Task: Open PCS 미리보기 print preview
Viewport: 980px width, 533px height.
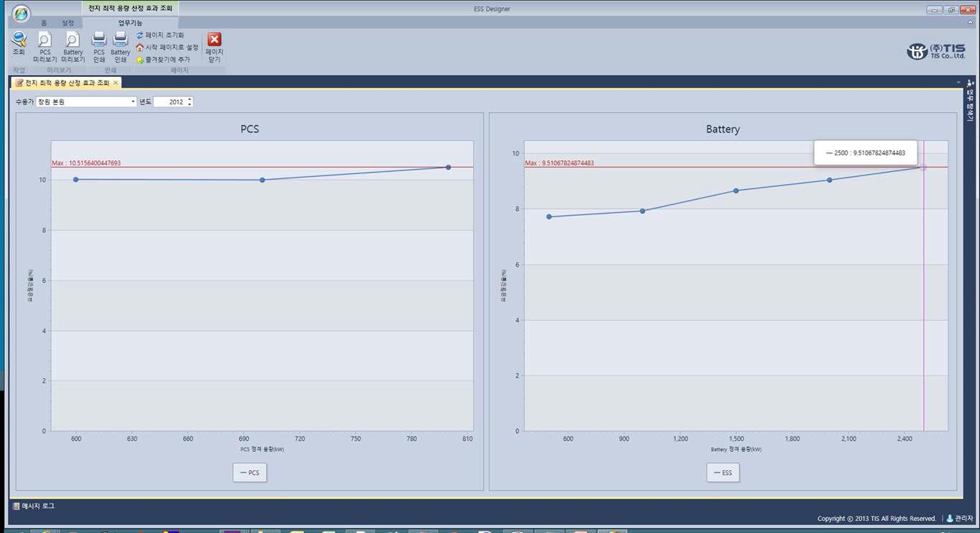Action: (45, 47)
